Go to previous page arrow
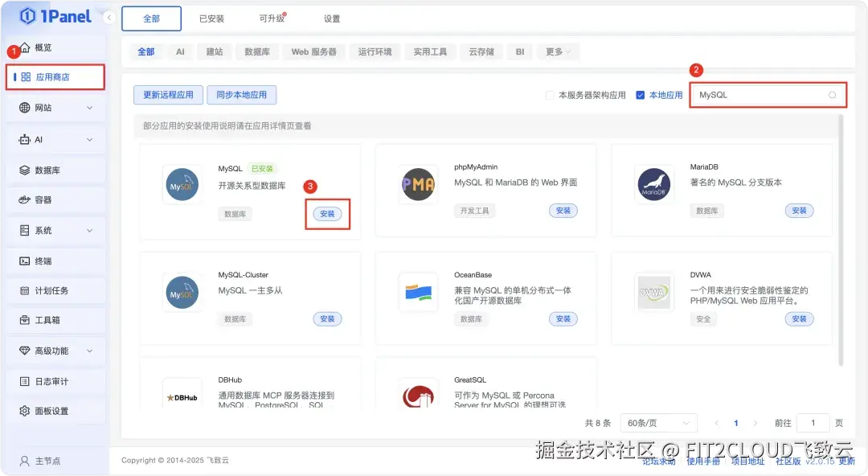868x476 pixels. (x=716, y=423)
